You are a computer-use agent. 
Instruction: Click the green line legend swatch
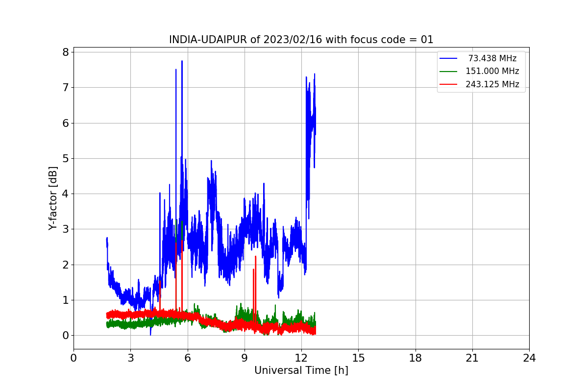coord(449,72)
